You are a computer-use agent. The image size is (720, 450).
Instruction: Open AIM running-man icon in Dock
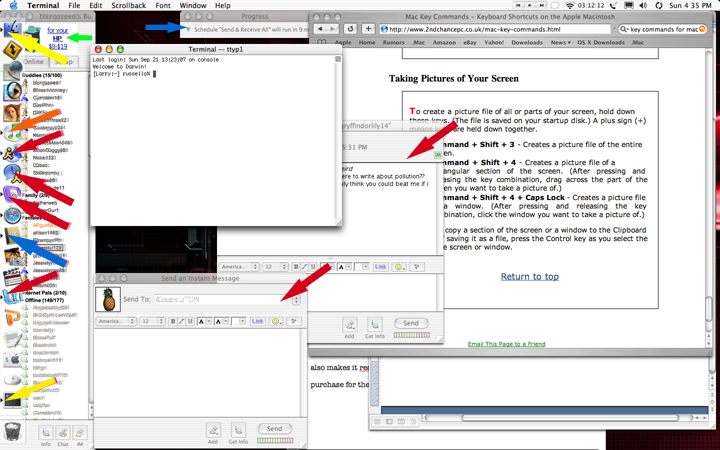[x=12, y=153]
